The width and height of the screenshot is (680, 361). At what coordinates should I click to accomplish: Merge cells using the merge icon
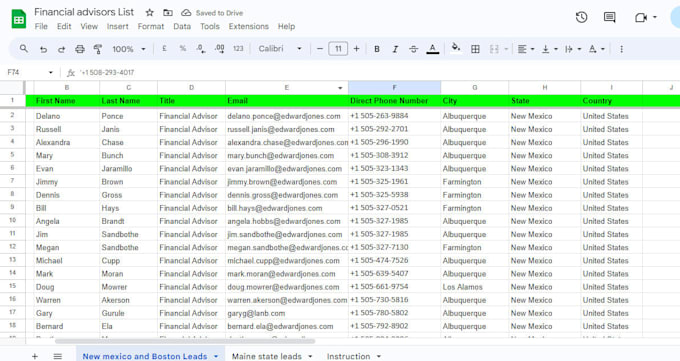[494, 49]
